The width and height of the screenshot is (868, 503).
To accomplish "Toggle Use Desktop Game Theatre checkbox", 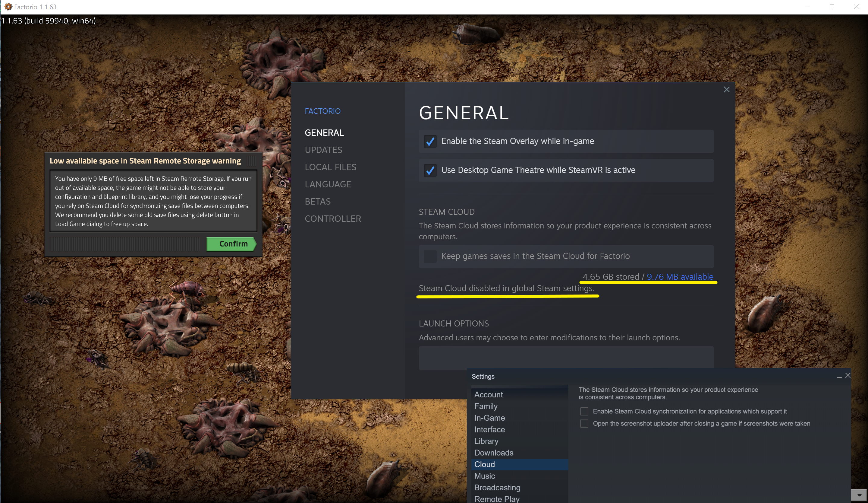I will (x=430, y=170).
